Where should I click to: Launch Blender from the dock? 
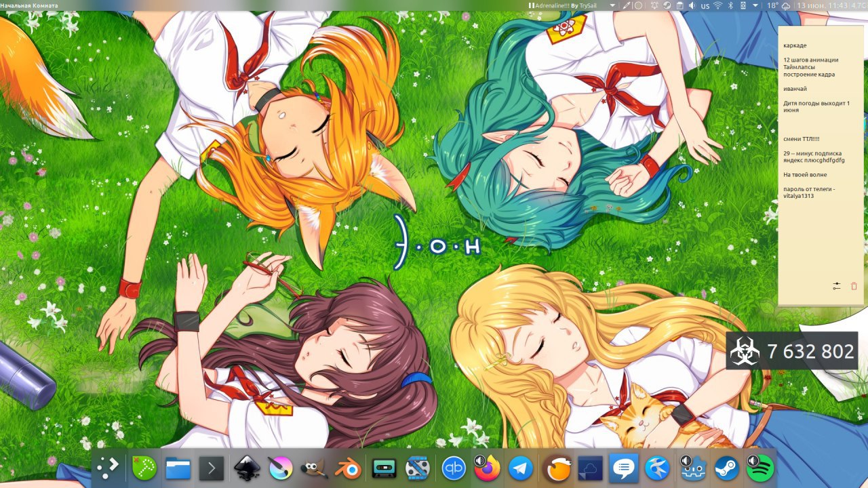349,468
